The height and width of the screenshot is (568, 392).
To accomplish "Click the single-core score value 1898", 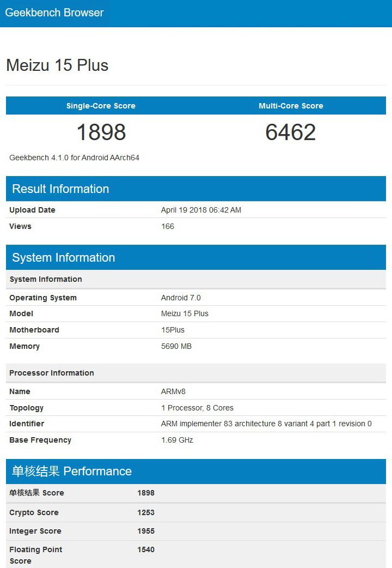I will pos(101,132).
